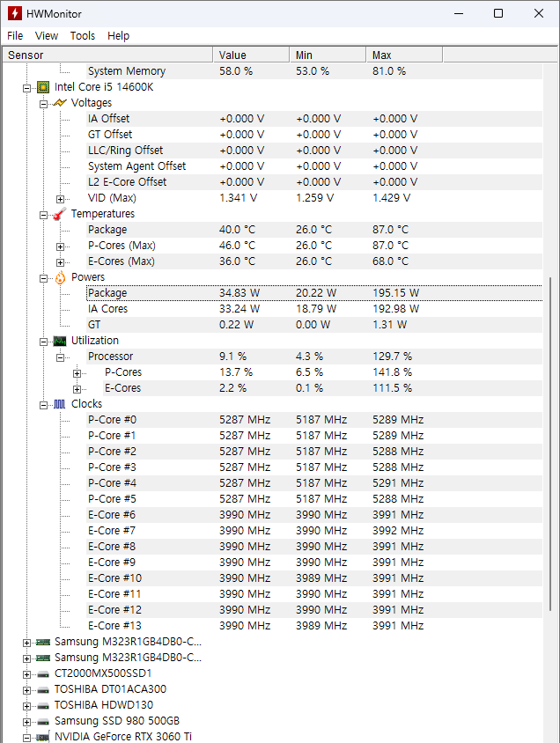Click the Temperatures thermometer icon
This screenshot has height=743, width=560.
[x=60, y=214]
